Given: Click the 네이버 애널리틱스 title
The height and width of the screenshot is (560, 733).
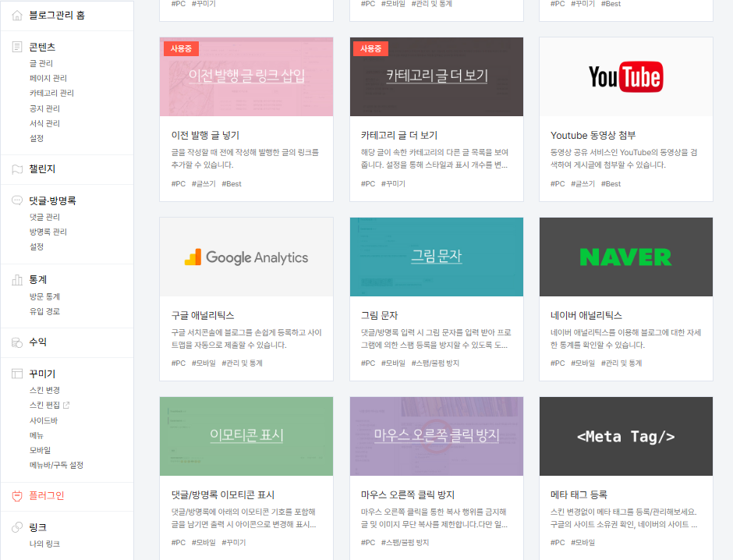Looking at the screenshot, I should [586, 316].
